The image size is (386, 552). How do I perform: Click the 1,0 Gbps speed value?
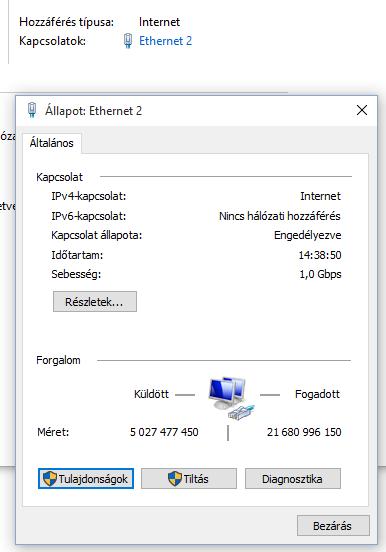(x=320, y=274)
